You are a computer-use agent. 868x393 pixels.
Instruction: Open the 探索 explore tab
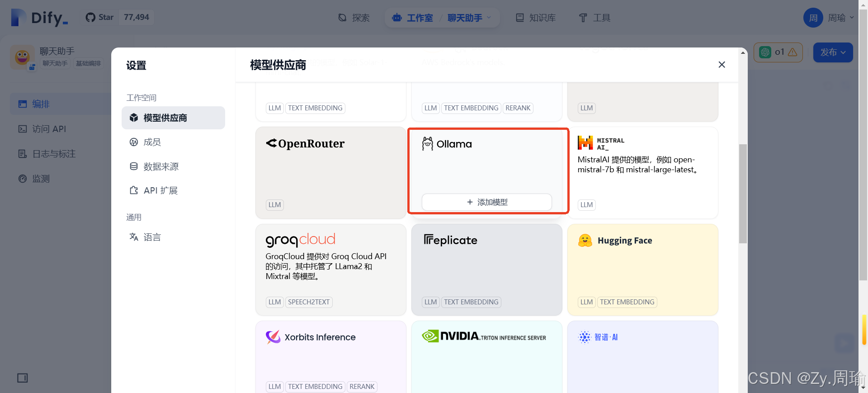click(x=354, y=18)
